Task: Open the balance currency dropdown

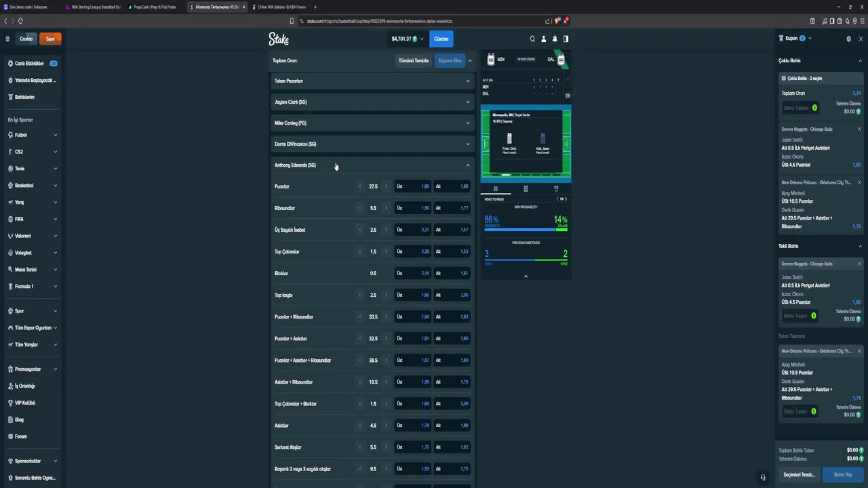Action: 408,39
